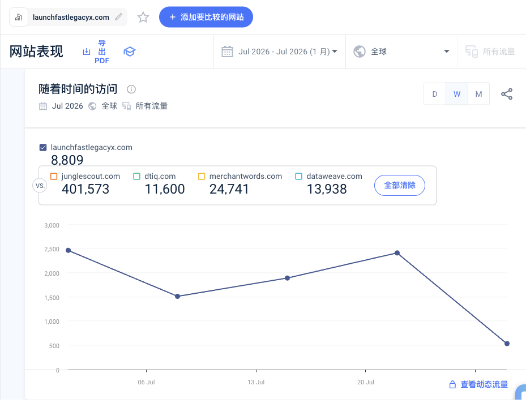Click 全部清除 button
This screenshot has height=420, width=526.
coord(400,185)
